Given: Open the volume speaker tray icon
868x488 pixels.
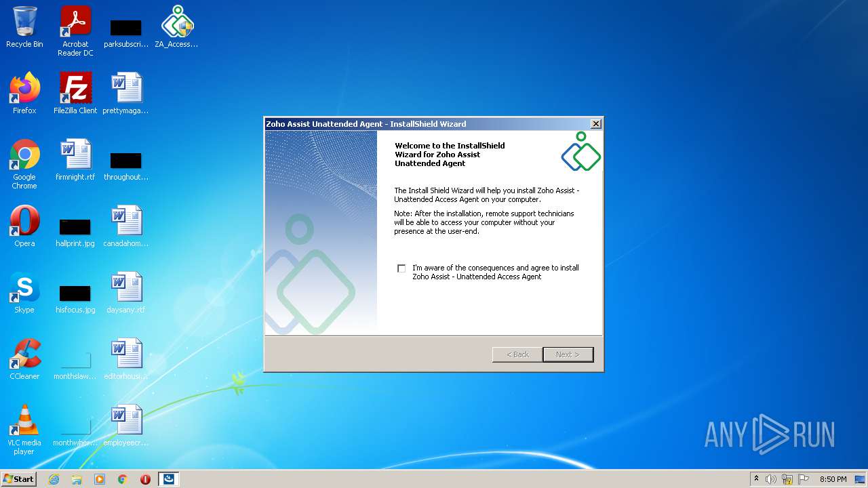Looking at the screenshot, I should [771, 479].
